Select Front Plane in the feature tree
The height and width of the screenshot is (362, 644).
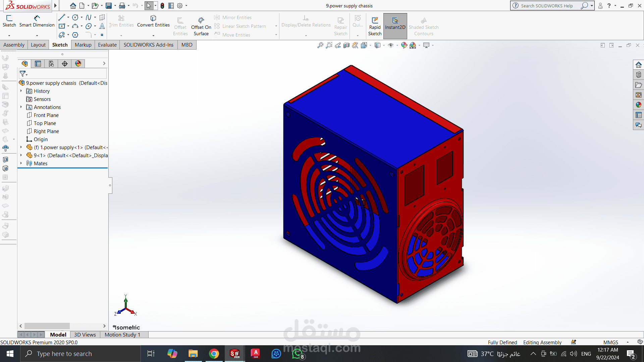[46, 115]
